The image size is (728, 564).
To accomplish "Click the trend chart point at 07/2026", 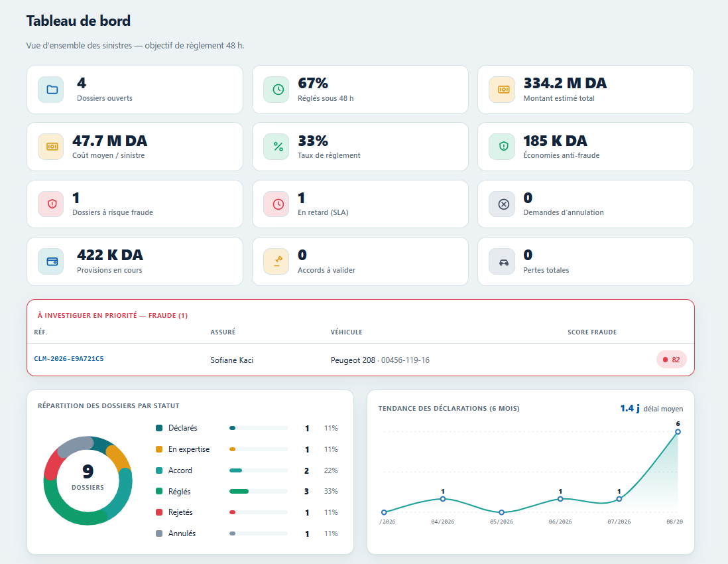I will point(619,499).
